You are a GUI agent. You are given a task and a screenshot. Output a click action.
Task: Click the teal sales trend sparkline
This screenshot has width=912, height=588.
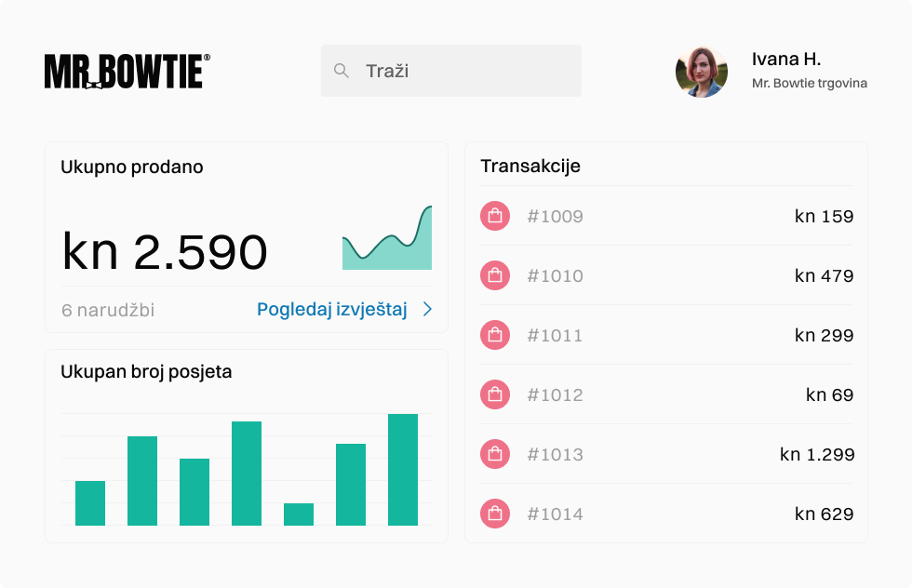[x=387, y=244]
